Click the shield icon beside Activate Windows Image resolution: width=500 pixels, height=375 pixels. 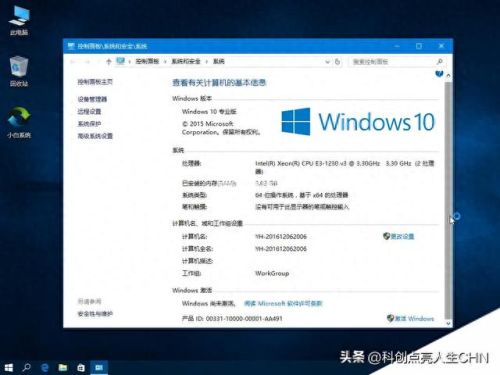coord(390,318)
